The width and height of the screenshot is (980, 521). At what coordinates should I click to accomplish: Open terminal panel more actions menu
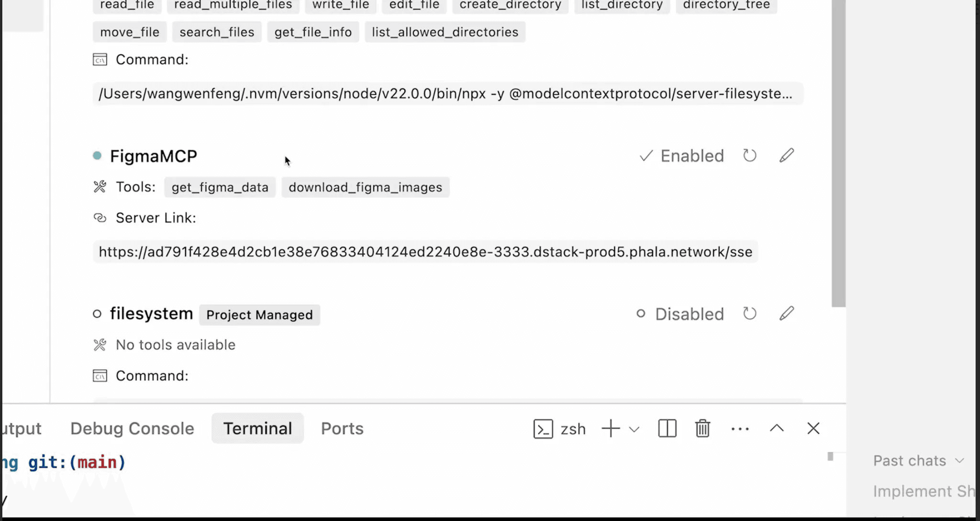[x=740, y=429]
